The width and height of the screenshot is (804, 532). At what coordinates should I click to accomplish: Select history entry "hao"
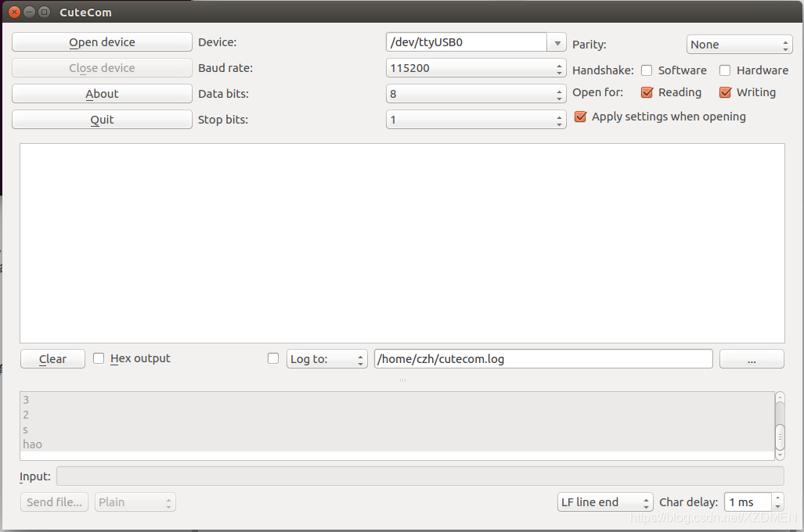pos(398,444)
